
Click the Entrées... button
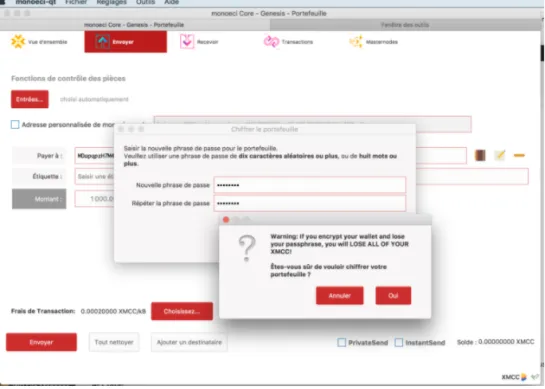tap(30, 99)
